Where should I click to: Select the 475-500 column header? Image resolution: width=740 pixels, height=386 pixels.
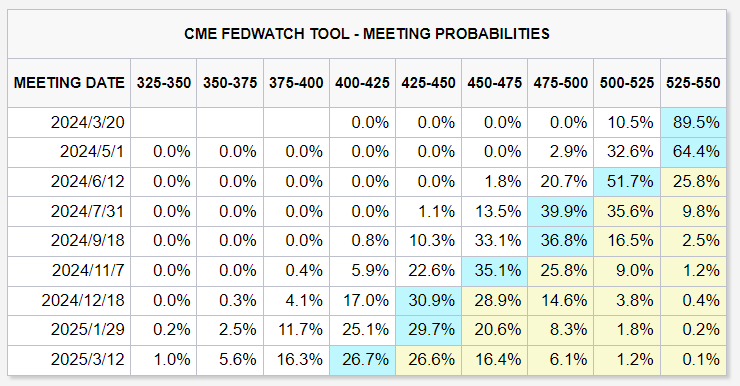(561, 83)
